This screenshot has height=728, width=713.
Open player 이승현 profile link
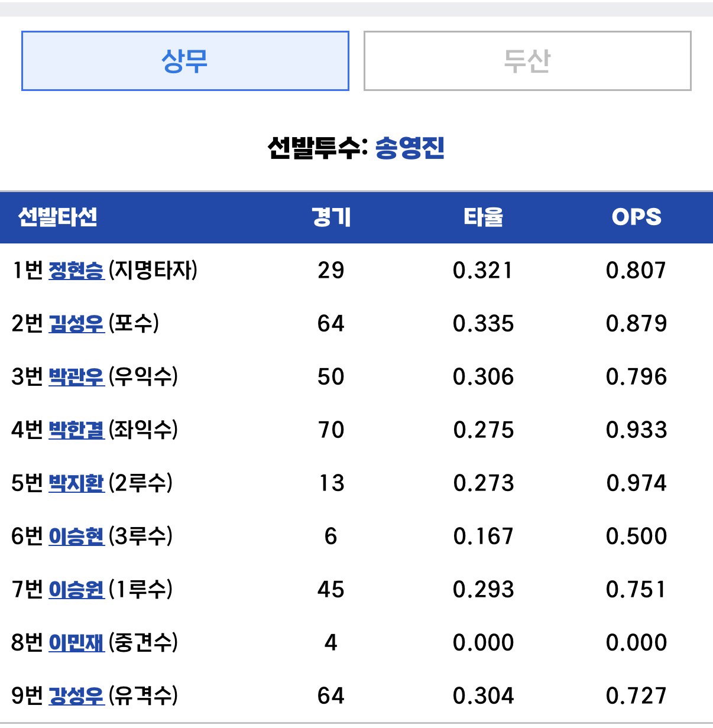click(76, 536)
